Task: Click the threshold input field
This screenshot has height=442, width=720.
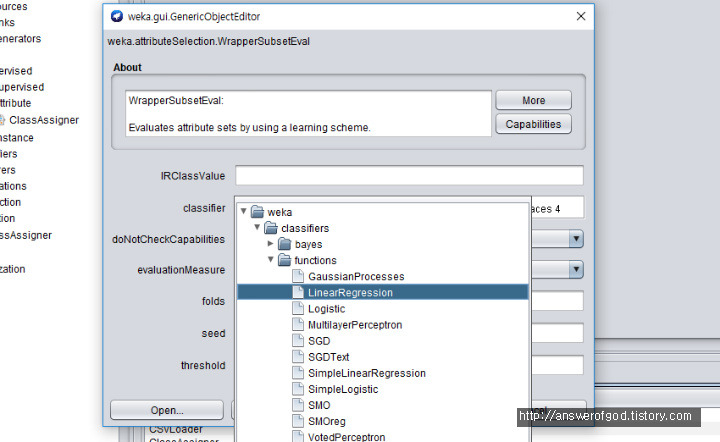Action: point(557,365)
